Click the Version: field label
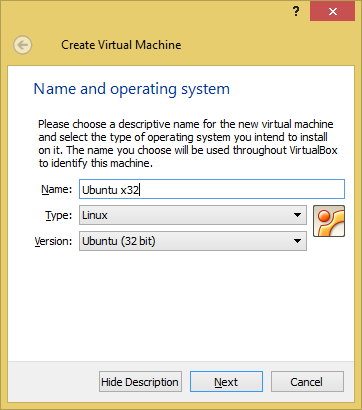 53,241
